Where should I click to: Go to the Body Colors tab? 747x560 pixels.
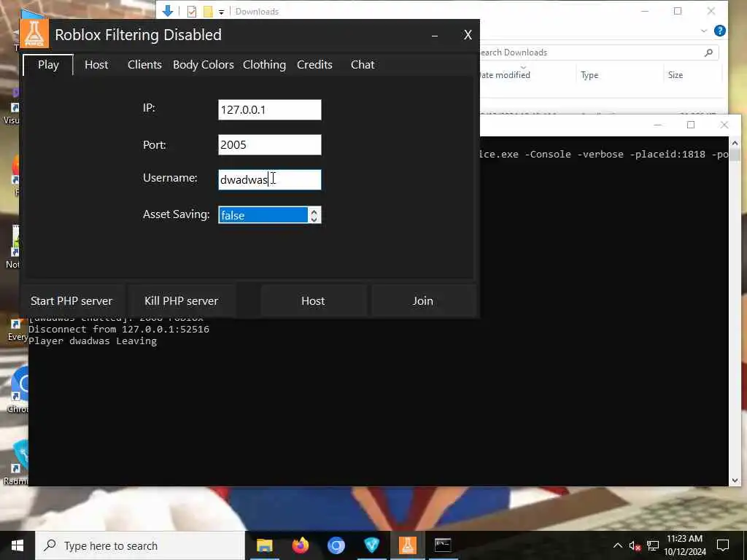coord(203,65)
